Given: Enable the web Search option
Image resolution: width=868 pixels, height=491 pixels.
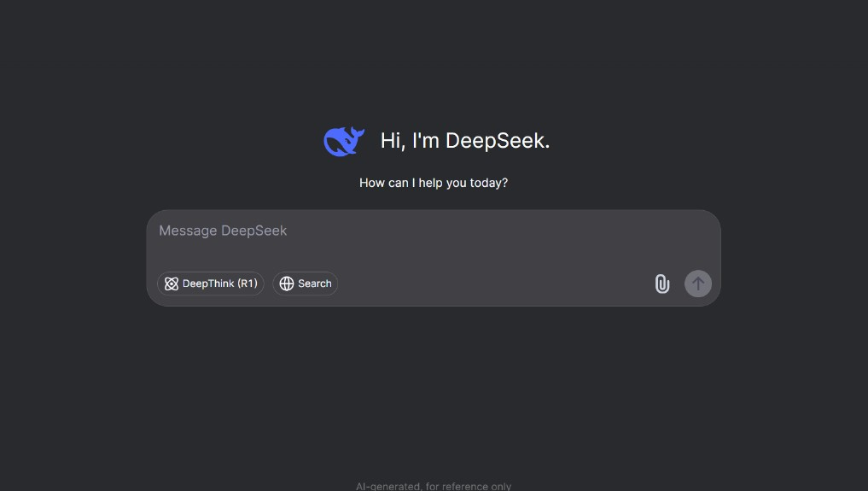Looking at the screenshot, I should [x=306, y=283].
